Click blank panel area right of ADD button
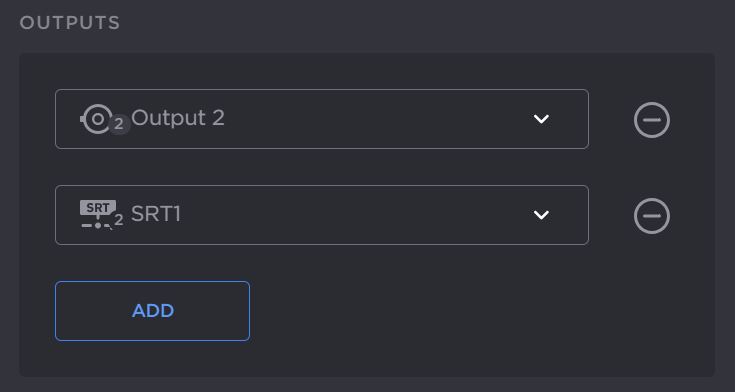This screenshot has height=392, width=735. [x=469, y=311]
